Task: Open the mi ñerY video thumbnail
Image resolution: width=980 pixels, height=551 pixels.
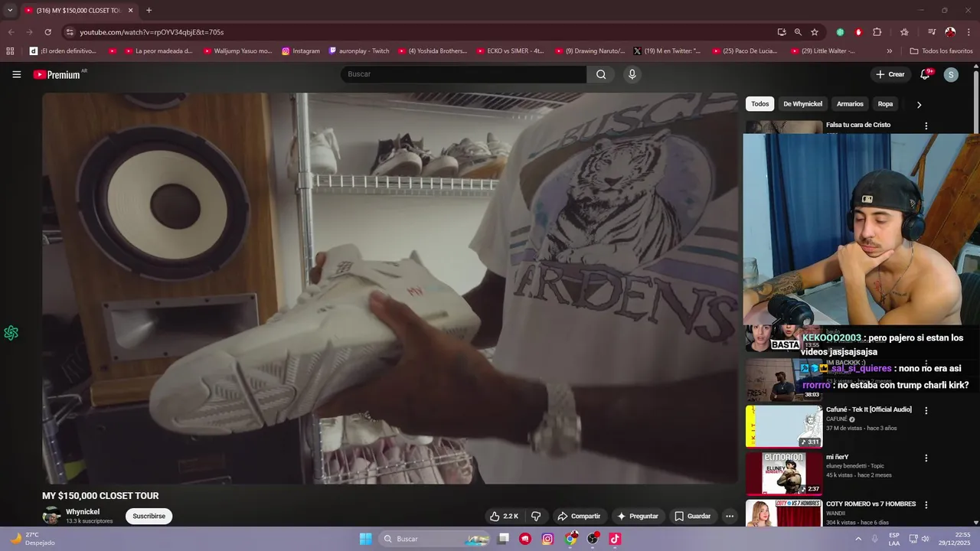Action: pos(784,474)
